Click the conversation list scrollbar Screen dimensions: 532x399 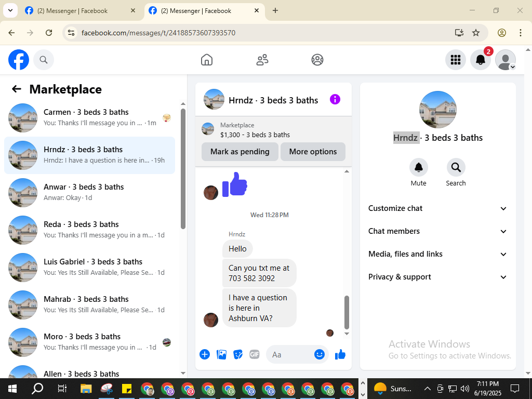coord(183,169)
